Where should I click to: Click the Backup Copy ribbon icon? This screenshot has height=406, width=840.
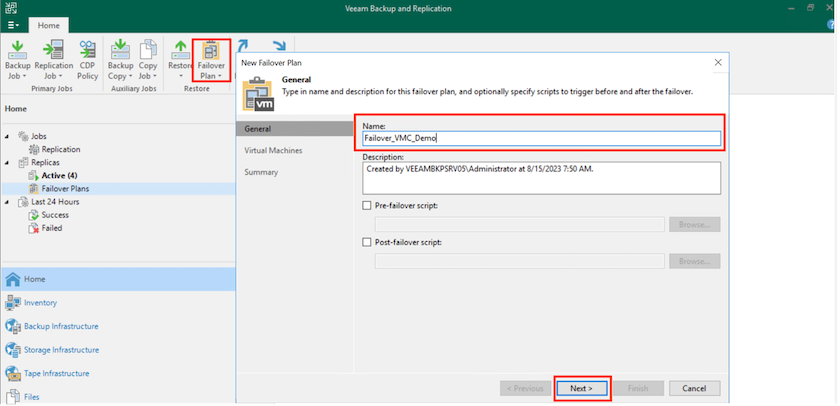(120, 58)
